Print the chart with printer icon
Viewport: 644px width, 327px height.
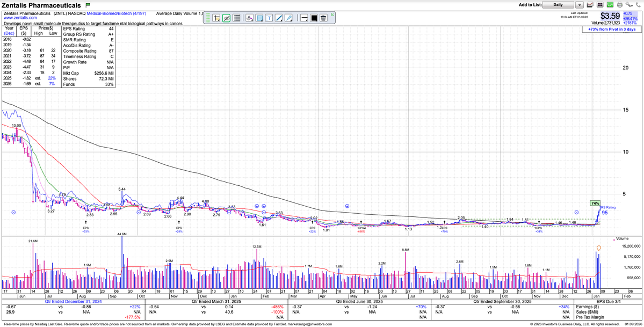click(x=619, y=5)
